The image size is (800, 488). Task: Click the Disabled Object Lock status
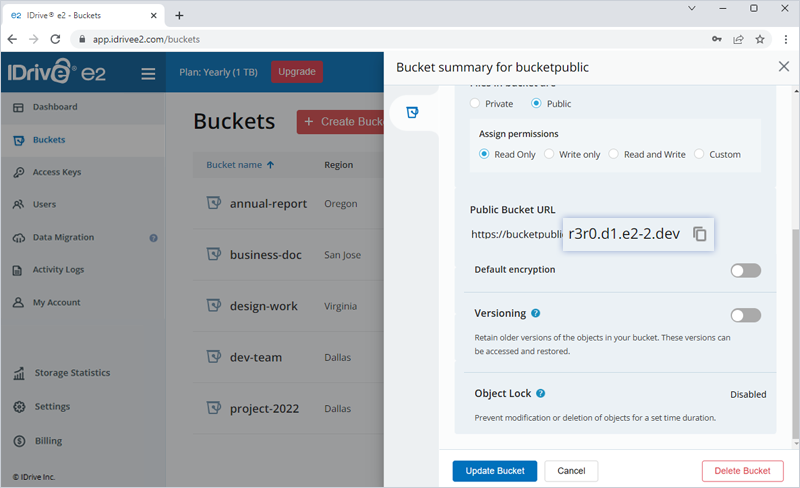(x=748, y=394)
